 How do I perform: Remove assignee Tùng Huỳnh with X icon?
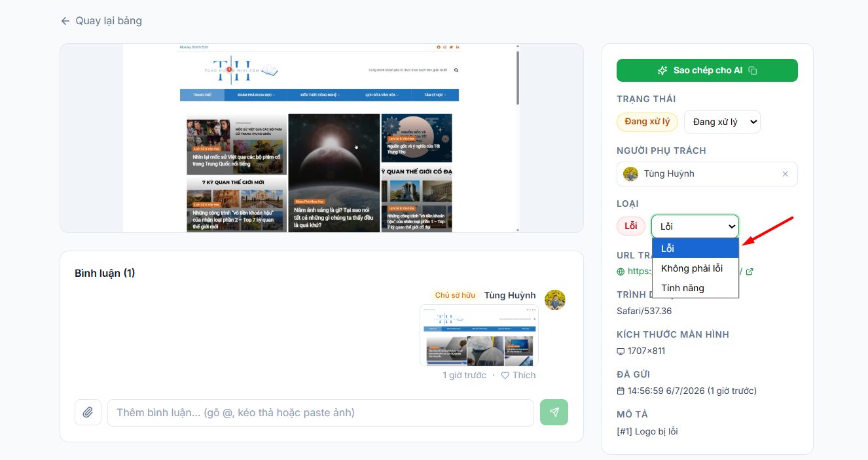[786, 174]
